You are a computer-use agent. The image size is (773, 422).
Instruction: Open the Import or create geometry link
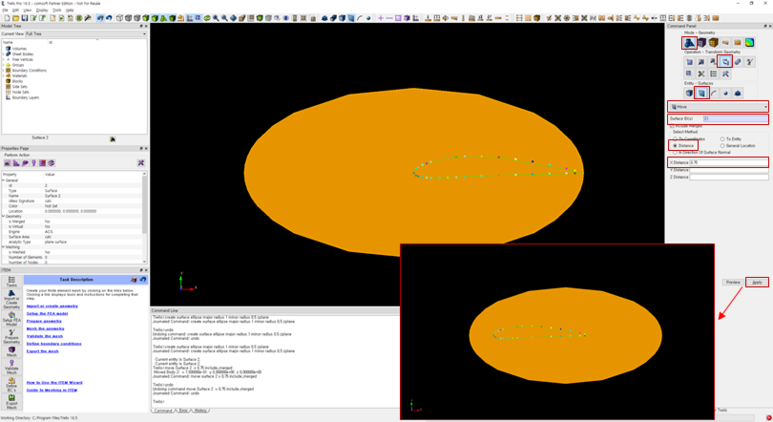point(52,306)
